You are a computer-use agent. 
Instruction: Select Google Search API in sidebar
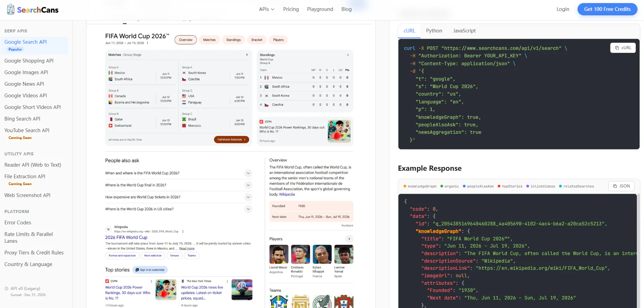pyautogui.click(x=34, y=45)
